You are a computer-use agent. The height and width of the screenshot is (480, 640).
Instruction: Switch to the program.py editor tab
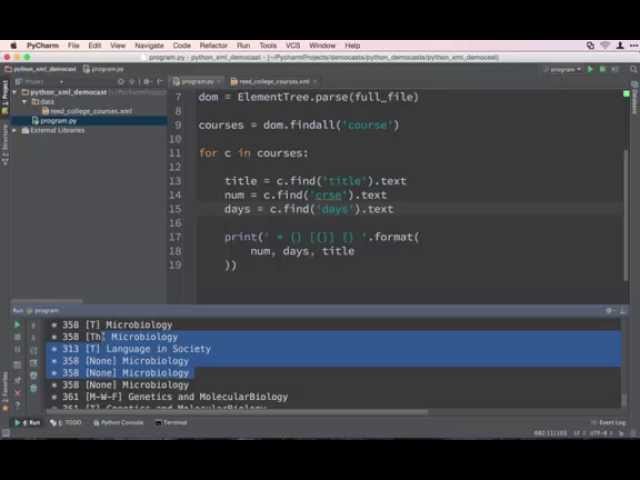(197, 82)
